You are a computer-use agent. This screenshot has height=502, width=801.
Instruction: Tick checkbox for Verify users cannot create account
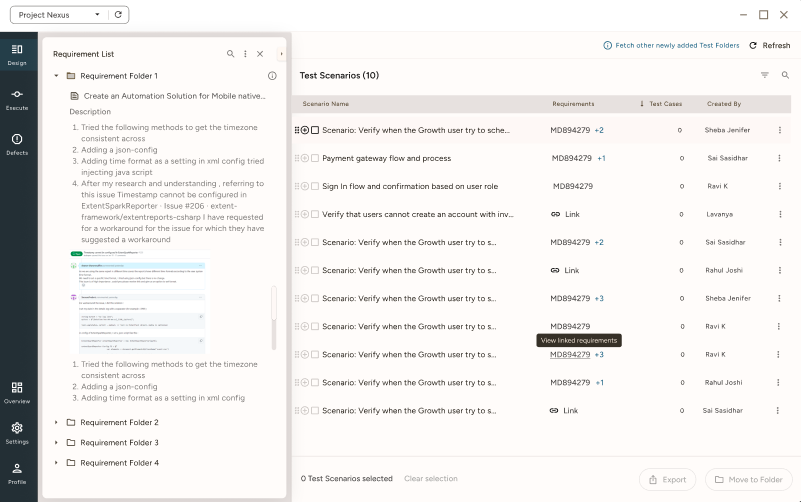tap(315, 214)
